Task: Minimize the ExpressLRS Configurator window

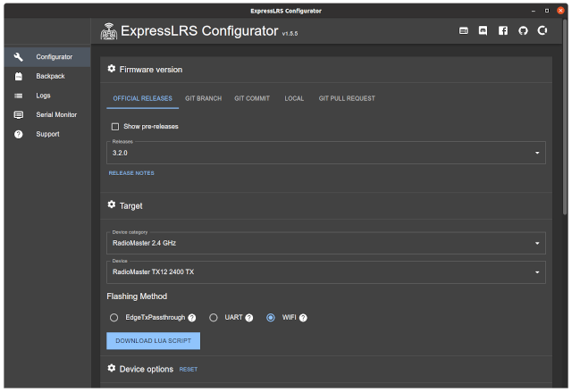Action: click(534, 11)
